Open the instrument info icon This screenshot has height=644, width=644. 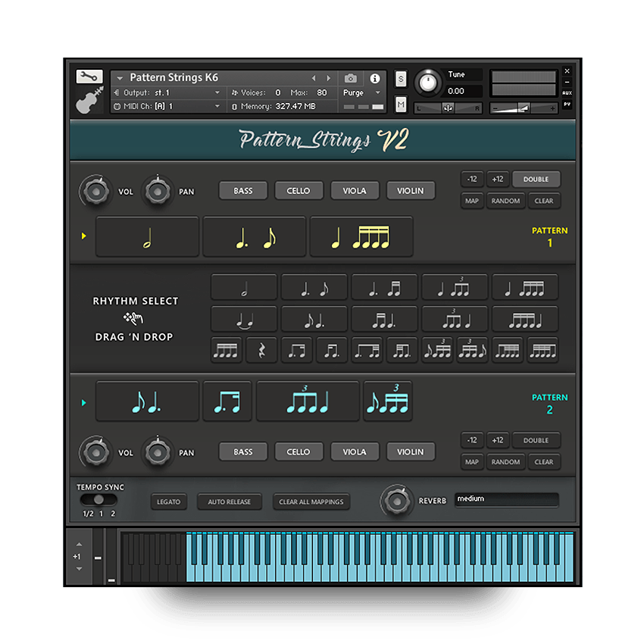[x=374, y=78]
